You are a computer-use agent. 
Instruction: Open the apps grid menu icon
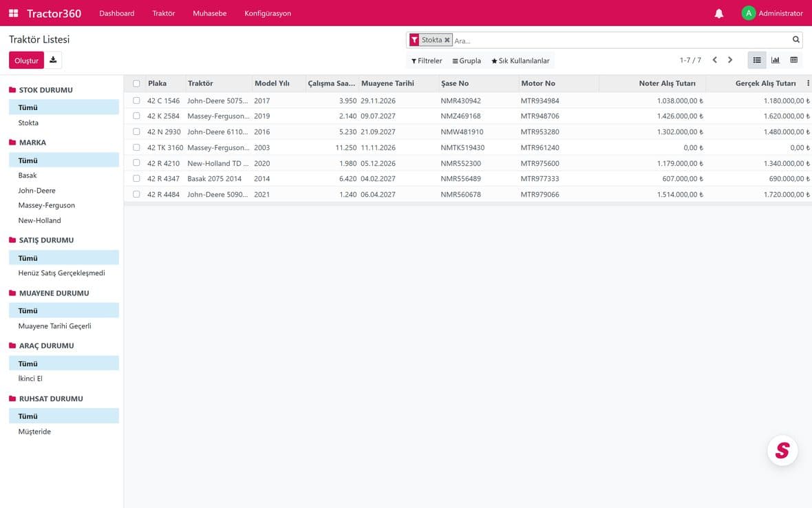tap(14, 13)
